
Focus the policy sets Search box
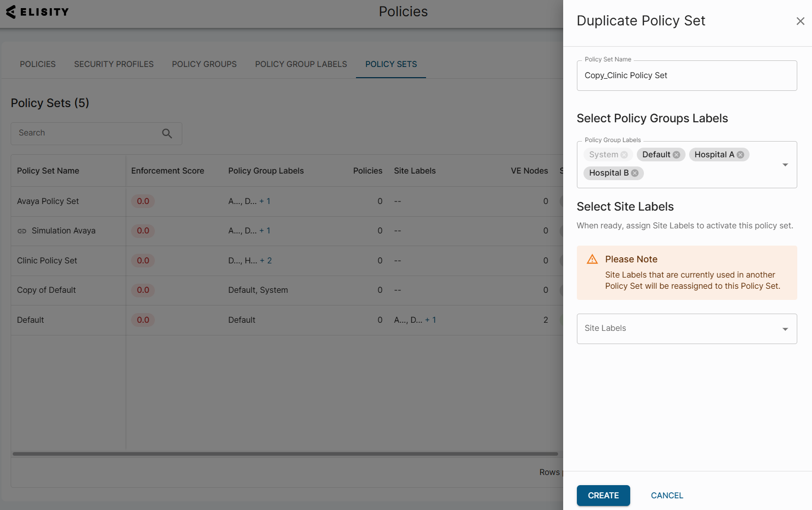86,133
